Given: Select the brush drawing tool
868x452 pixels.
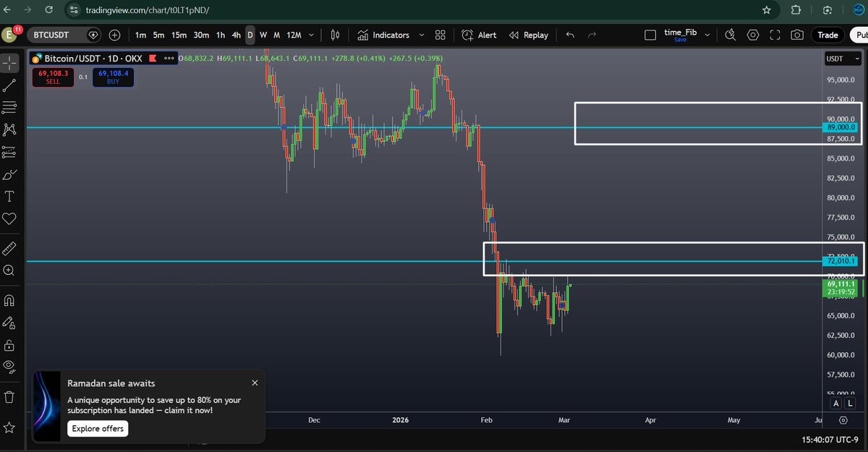Looking at the screenshot, I should pyautogui.click(x=10, y=175).
